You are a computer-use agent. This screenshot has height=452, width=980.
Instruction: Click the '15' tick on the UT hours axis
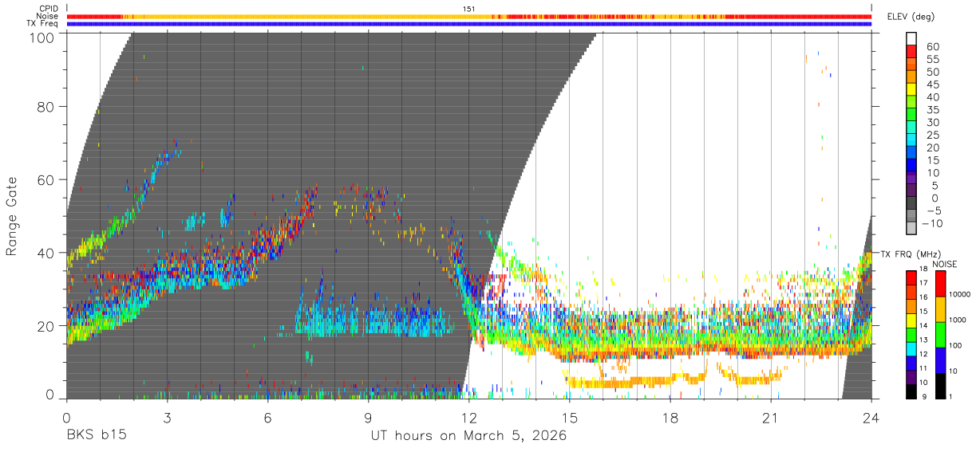point(569,416)
